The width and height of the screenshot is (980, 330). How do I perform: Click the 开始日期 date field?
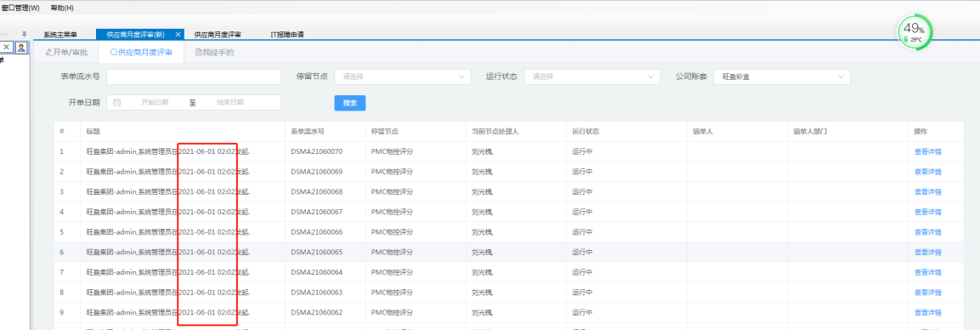pyautogui.click(x=155, y=103)
